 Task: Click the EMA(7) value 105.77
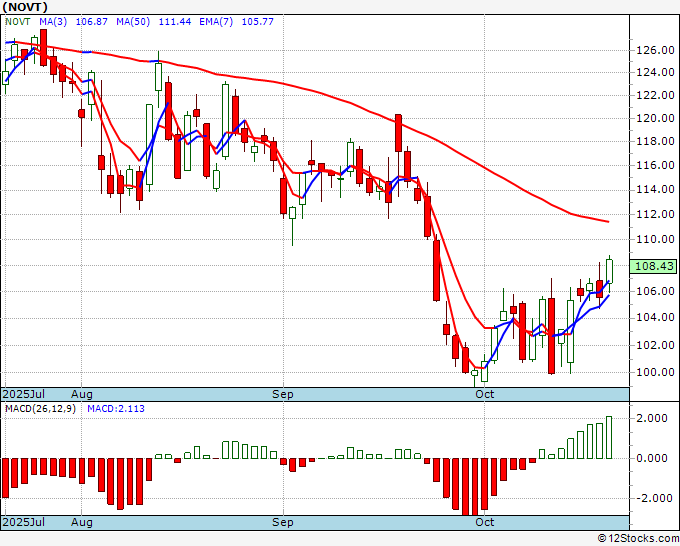point(258,21)
